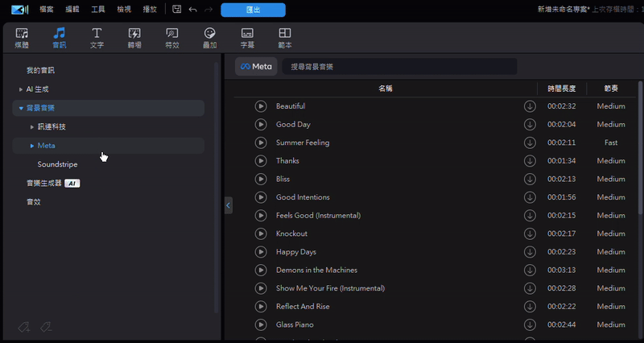Image resolution: width=644 pixels, height=343 pixels.
Task: Click the sidebar tree scrollbar
Action: click(217, 188)
